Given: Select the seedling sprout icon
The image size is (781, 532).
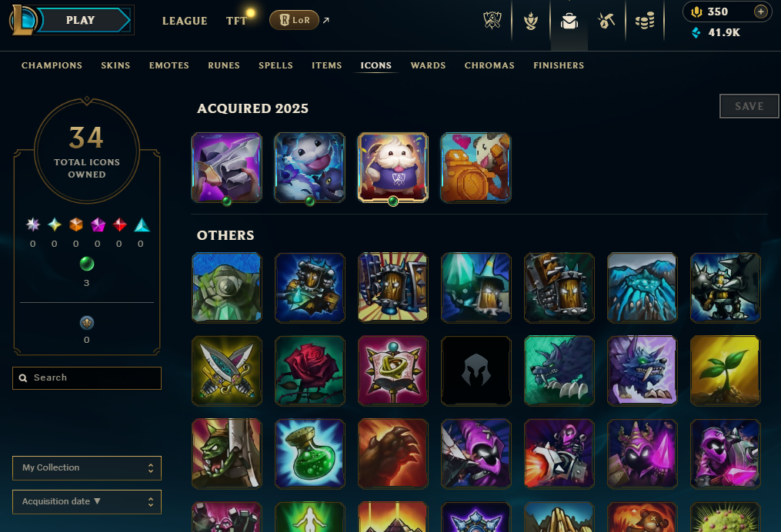Looking at the screenshot, I should coord(725,371).
